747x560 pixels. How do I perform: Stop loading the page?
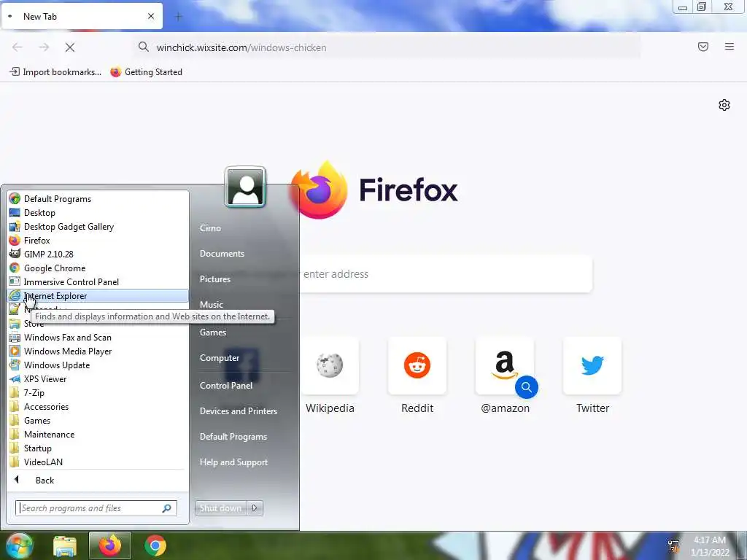tap(70, 47)
